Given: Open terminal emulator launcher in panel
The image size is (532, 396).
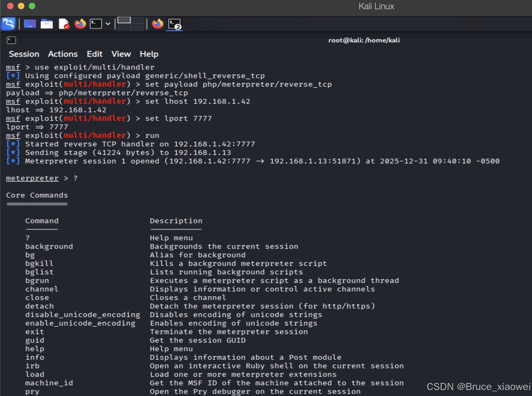Looking at the screenshot, I should (x=96, y=24).
